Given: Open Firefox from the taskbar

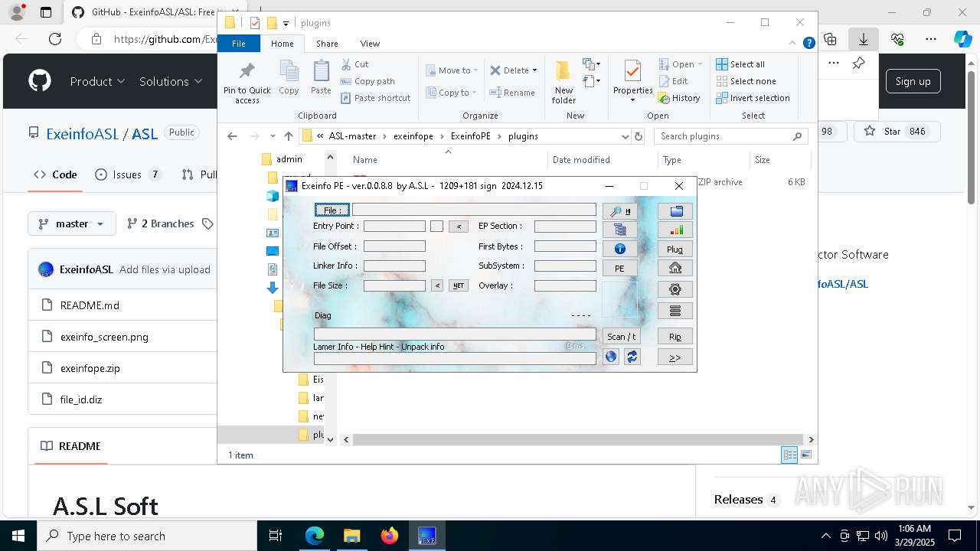Looking at the screenshot, I should [x=390, y=536].
